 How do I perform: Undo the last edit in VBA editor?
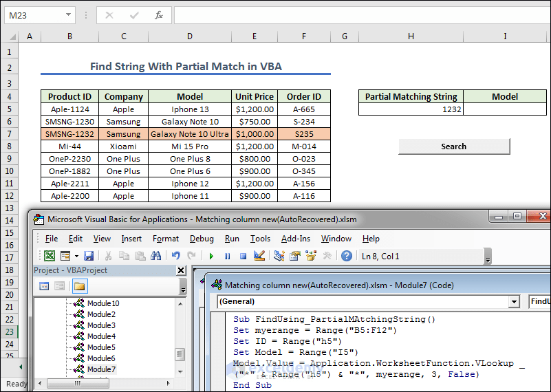tap(175, 256)
